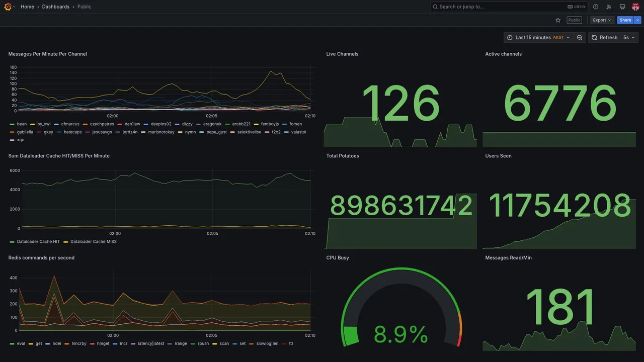Click the Users Seen panel title
Viewport: 644px width, 362px height.
point(499,156)
